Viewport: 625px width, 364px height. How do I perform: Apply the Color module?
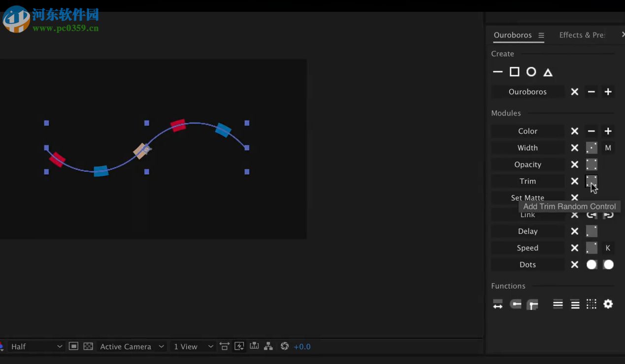(527, 131)
